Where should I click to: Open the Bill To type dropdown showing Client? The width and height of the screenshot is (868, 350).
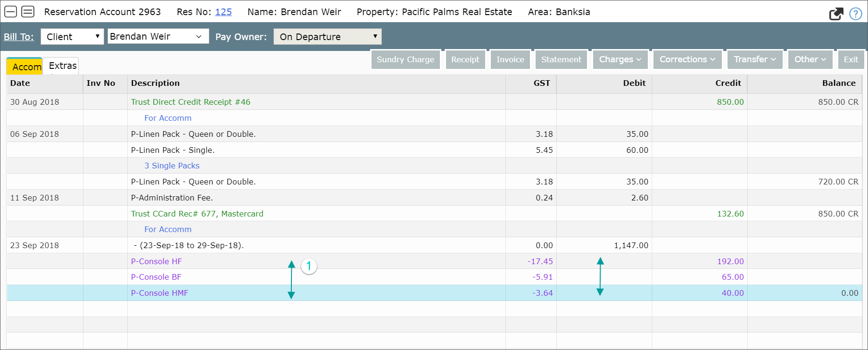pyautogui.click(x=72, y=37)
